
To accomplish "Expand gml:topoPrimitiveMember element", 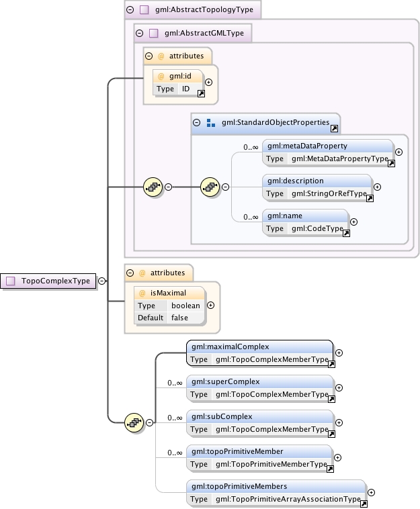I will pos(337,458).
